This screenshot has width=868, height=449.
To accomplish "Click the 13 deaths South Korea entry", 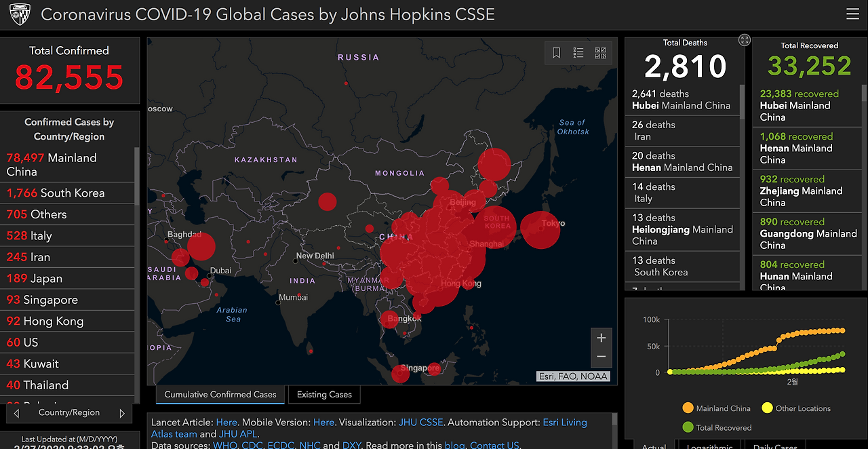I will tap(682, 267).
